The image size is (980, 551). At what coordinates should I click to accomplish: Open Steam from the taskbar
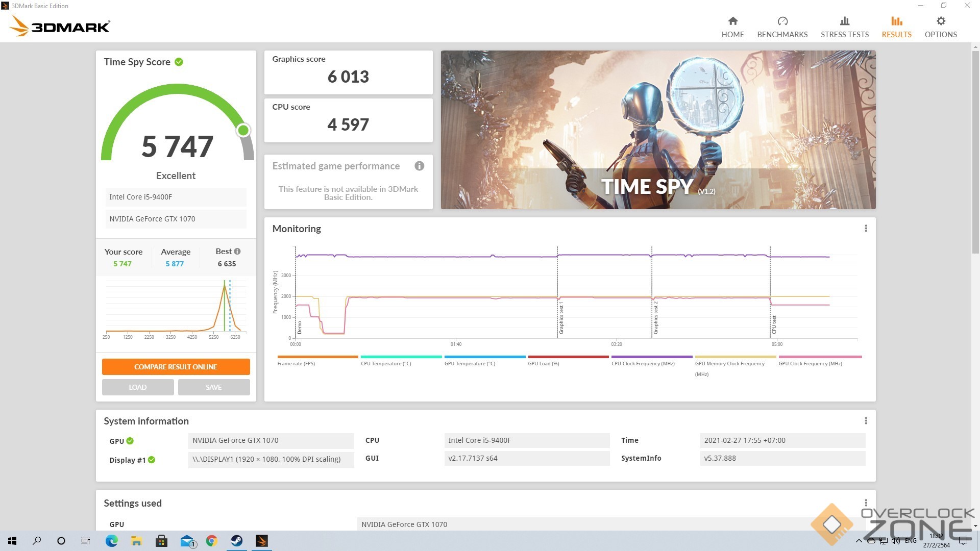[236, 541]
